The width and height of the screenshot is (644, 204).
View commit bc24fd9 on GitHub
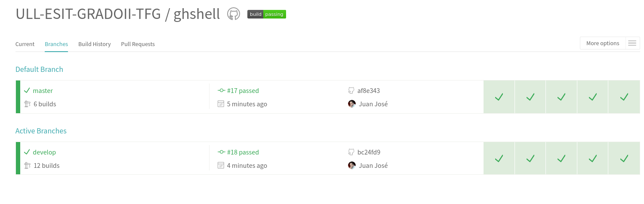(369, 152)
